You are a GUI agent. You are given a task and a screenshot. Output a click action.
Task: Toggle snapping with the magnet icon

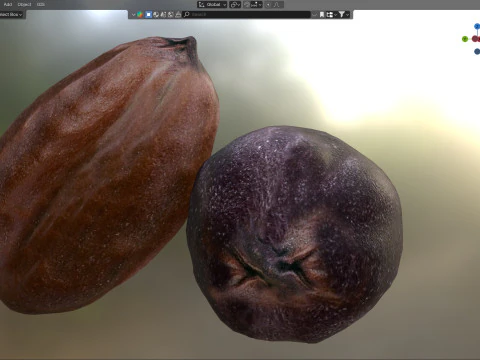[x=247, y=5]
